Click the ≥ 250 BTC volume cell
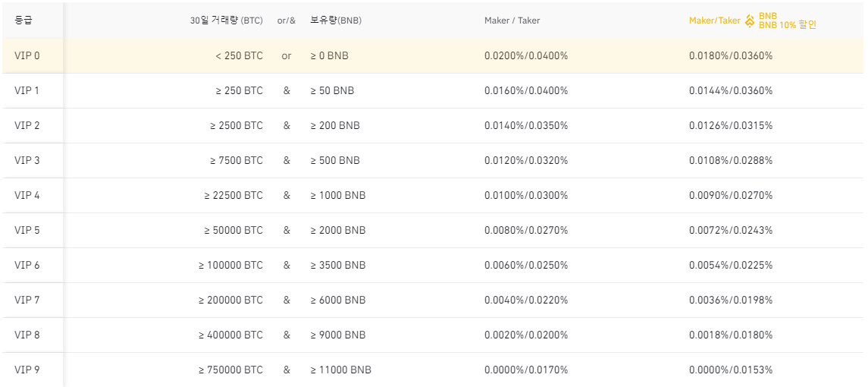868x387 pixels. [239, 90]
